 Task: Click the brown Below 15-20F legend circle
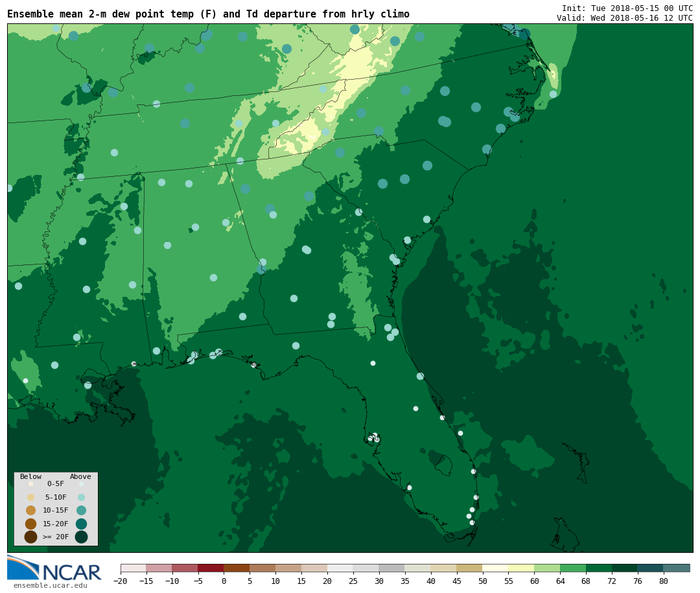tap(31, 524)
